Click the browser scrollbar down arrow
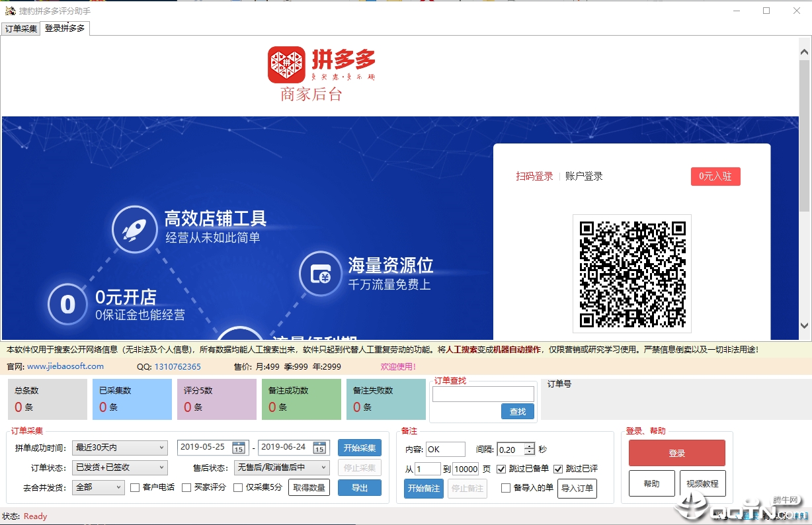This screenshot has width=812, height=525. (805, 325)
